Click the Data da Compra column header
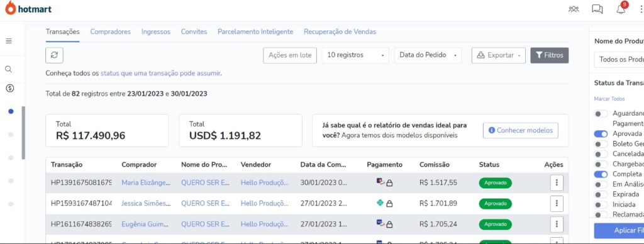 pos(323,165)
